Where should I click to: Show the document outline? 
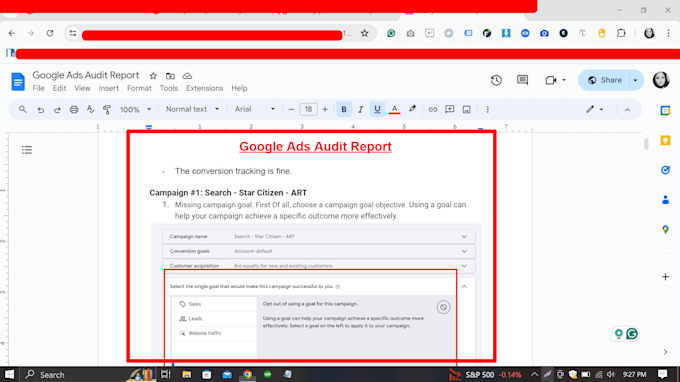27,150
